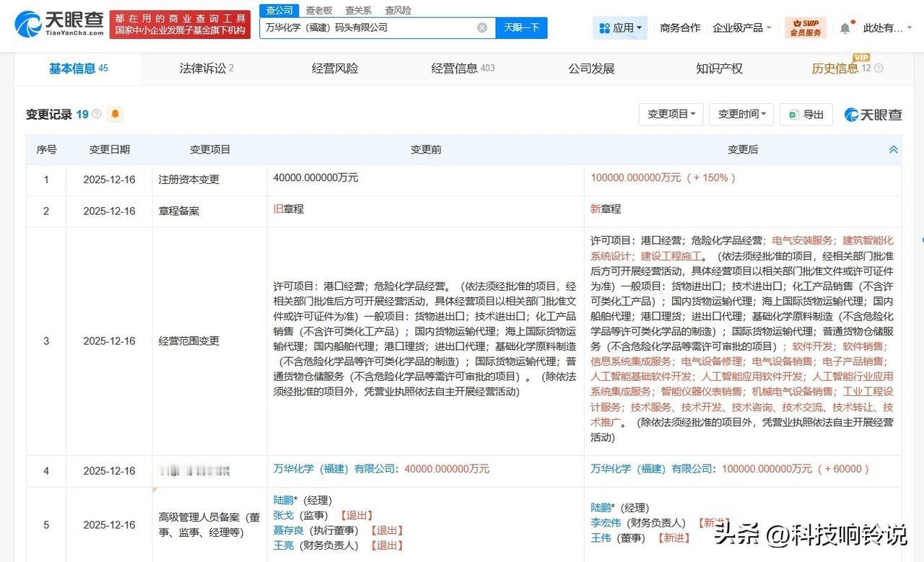Select the 法律诉讼 tab
The height and width of the screenshot is (562, 924).
tap(206, 69)
